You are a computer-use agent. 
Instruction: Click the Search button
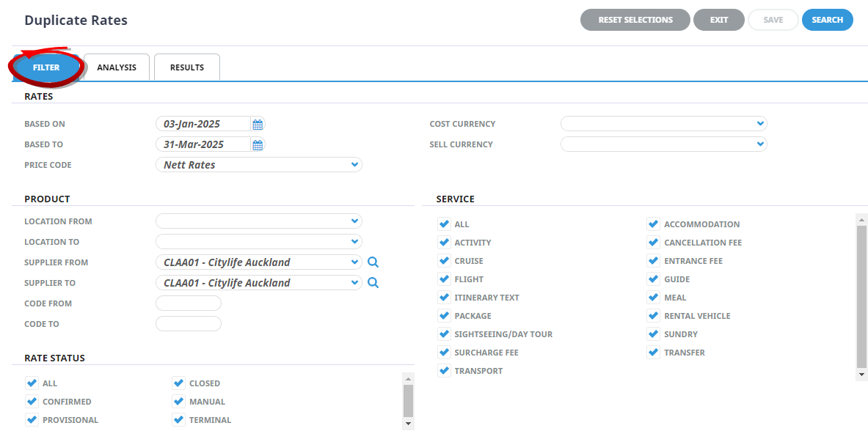click(x=827, y=20)
